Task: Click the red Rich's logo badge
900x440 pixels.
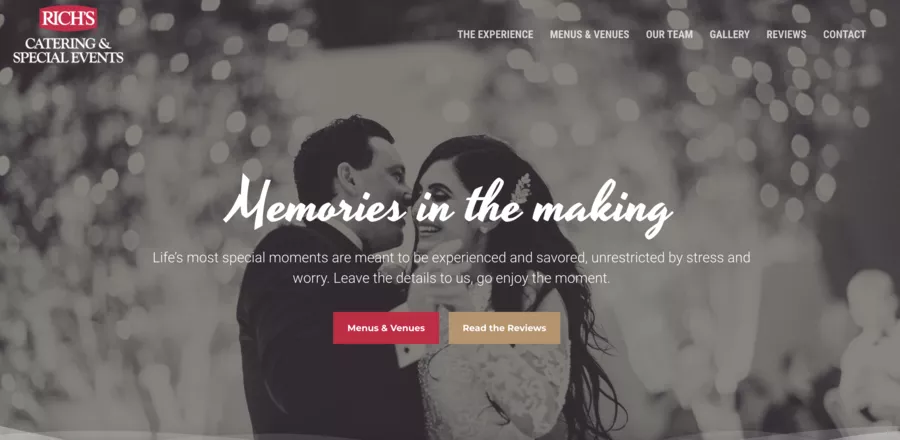Action: [x=68, y=18]
